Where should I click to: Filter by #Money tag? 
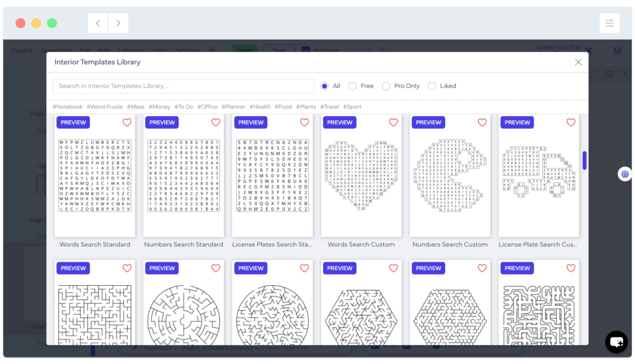159,107
